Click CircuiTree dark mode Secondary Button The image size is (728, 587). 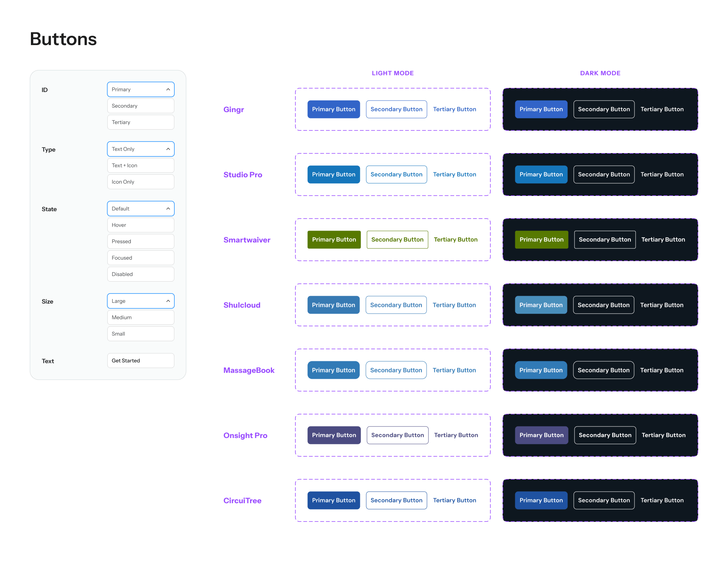tap(604, 500)
